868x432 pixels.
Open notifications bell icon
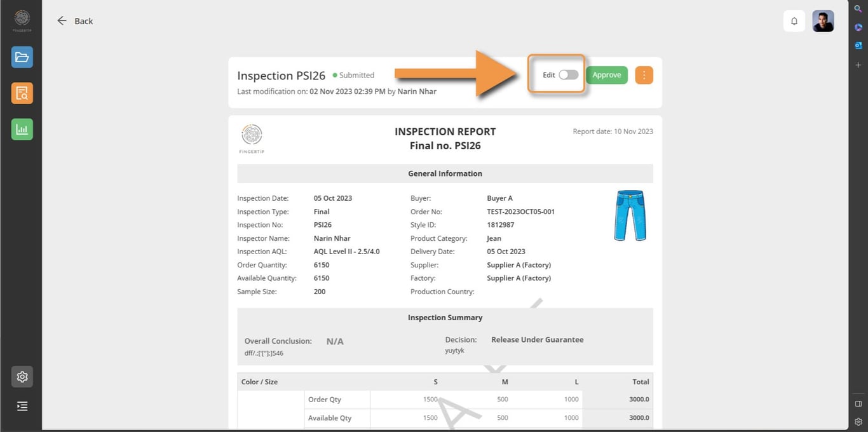pyautogui.click(x=794, y=21)
